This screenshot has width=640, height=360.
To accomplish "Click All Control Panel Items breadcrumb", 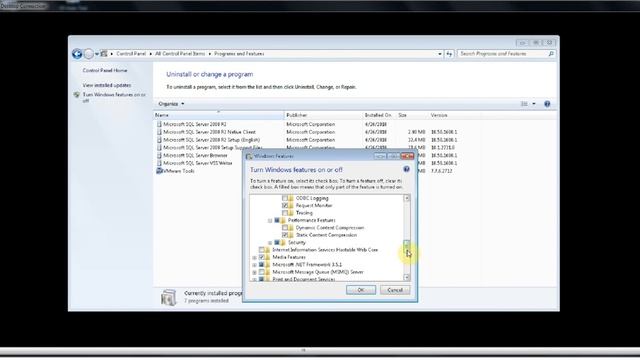I will coord(180,54).
